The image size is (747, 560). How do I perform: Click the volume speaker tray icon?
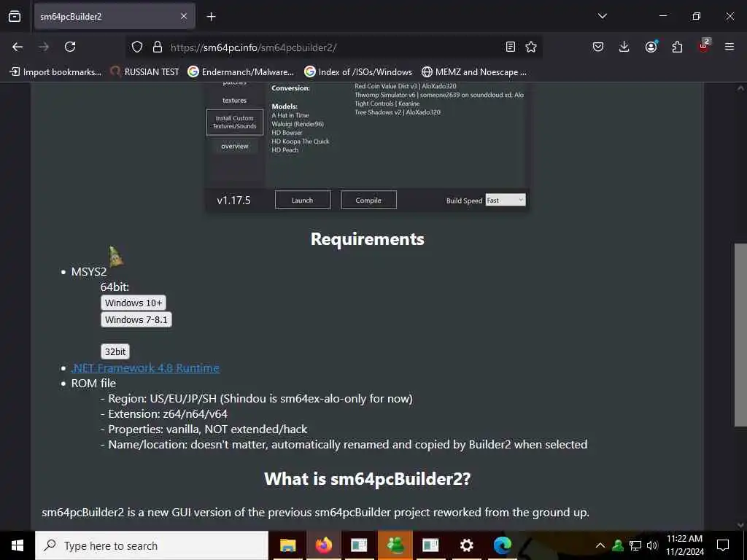pos(651,545)
